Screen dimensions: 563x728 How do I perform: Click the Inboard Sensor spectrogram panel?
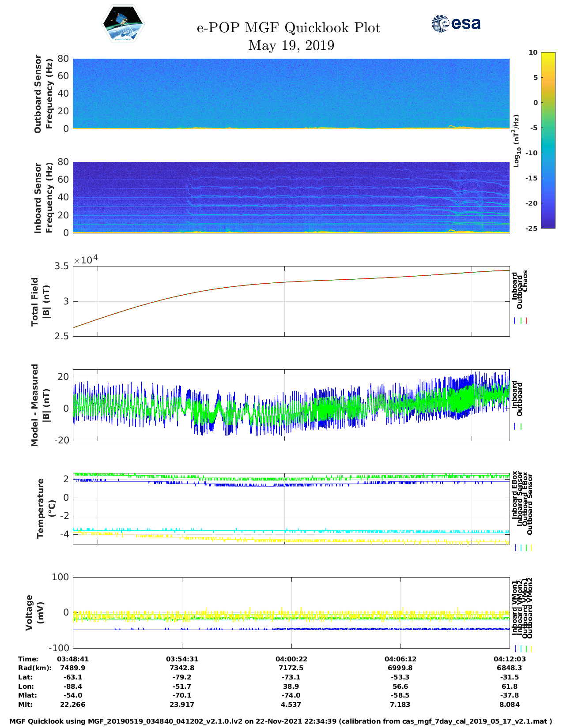tap(291, 197)
